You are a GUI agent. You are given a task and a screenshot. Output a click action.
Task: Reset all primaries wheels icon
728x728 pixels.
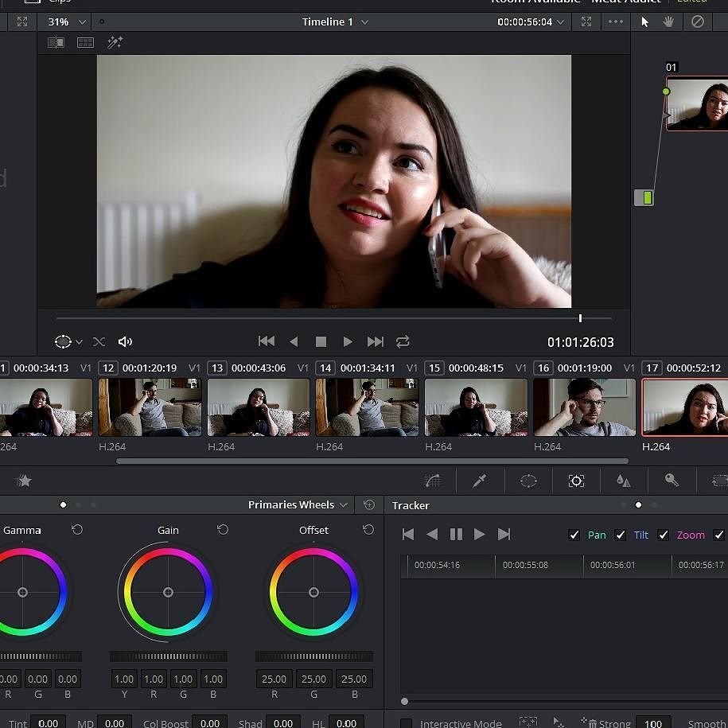[x=369, y=504]
